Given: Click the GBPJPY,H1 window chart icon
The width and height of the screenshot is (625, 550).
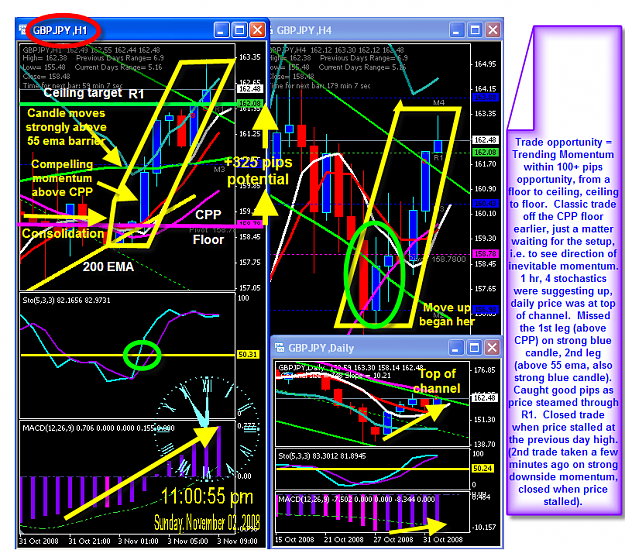Looking at the screenshot, I should pyautogui.click(x=22, y=30).
